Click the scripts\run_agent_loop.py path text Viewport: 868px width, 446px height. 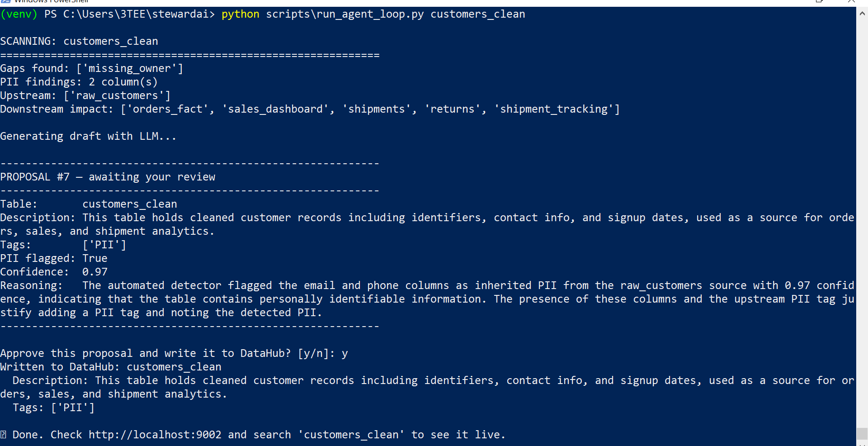(x=345, y=14)
